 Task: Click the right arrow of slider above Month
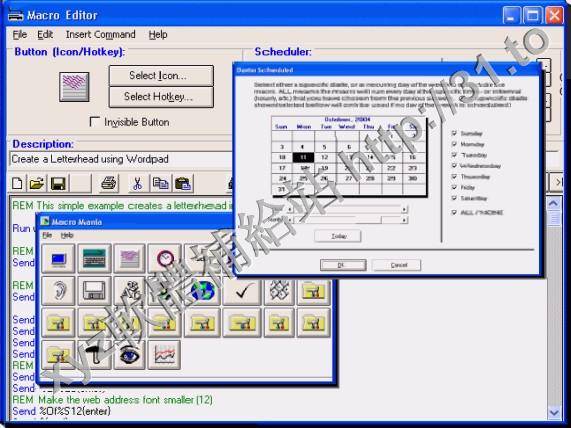(x=404, y=209)
